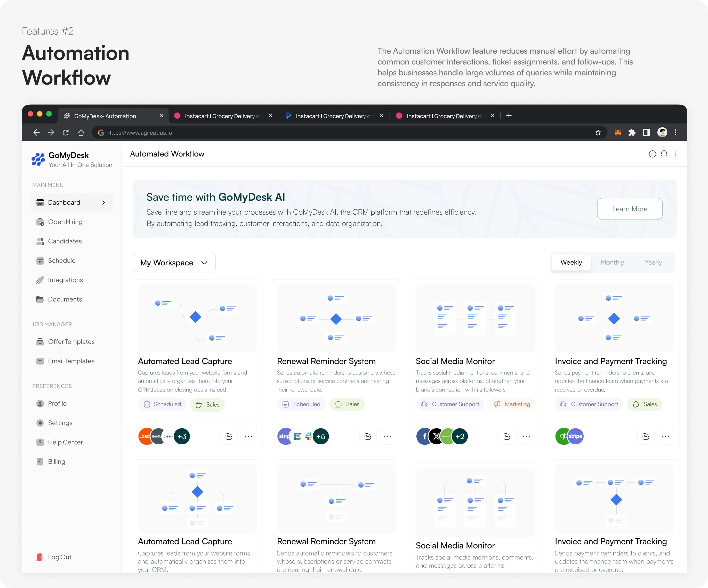Open more options on first Social Media Monitor card

point(526,436)
